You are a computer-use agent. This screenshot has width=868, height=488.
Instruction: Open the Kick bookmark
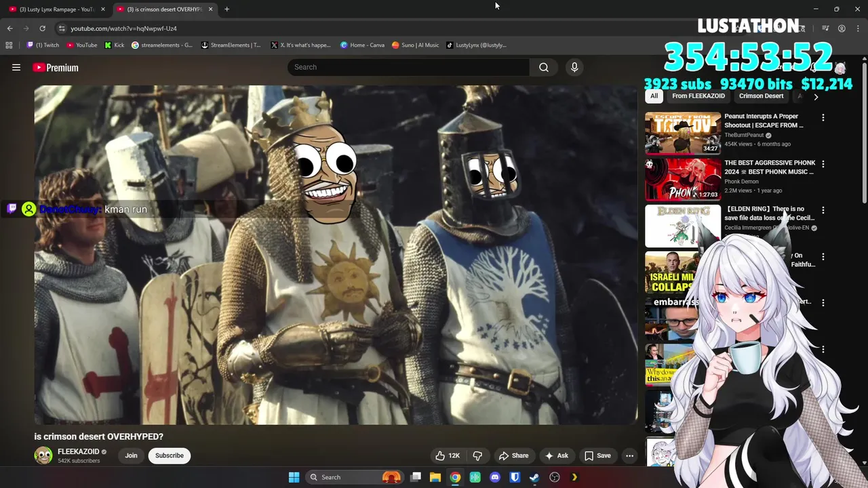tap(115, 45)
